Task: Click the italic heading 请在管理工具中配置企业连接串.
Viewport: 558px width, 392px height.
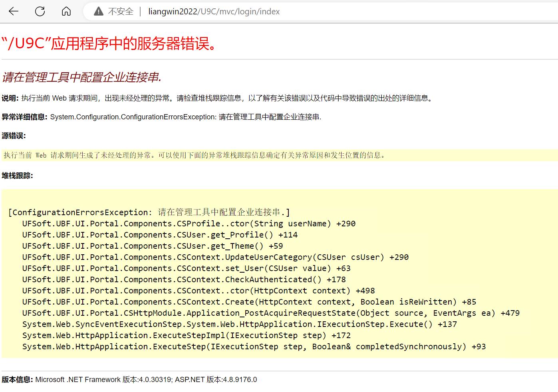Action: point(81,77)
